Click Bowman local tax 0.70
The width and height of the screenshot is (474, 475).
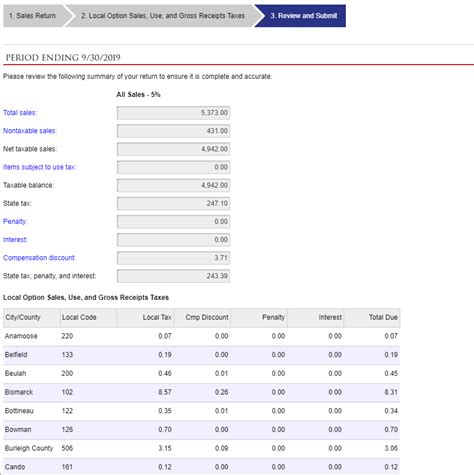[x=165, y=429]
